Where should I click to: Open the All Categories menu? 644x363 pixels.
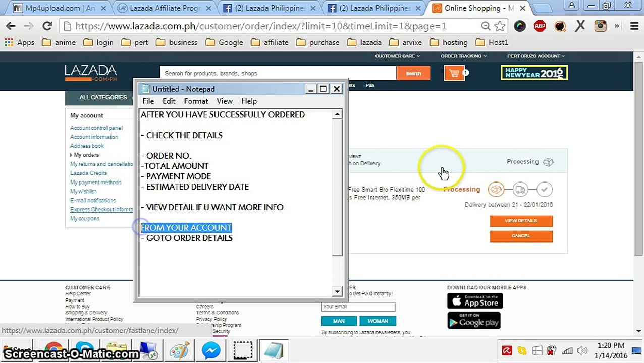click(x=103, y=97)
